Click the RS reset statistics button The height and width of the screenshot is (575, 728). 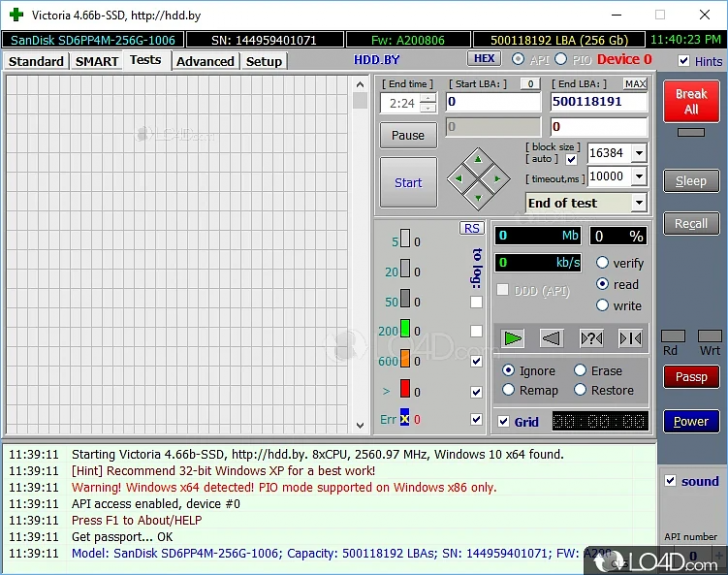472,228
